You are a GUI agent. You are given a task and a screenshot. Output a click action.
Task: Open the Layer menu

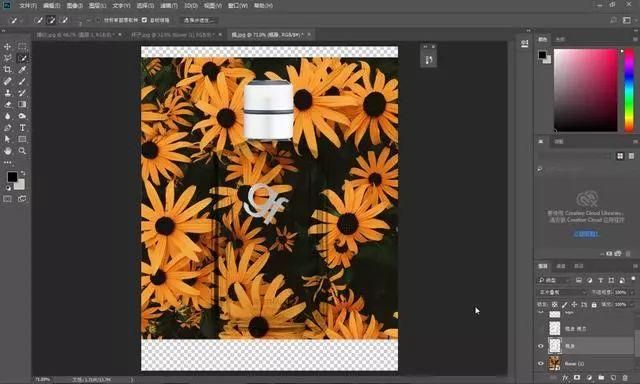click(98, 6)
